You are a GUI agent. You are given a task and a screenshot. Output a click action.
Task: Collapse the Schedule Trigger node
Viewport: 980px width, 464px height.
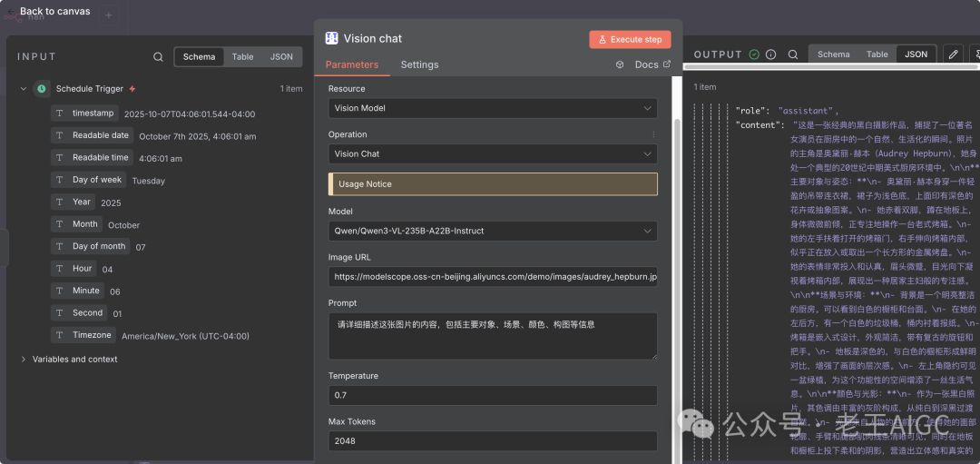coord(23,89)
